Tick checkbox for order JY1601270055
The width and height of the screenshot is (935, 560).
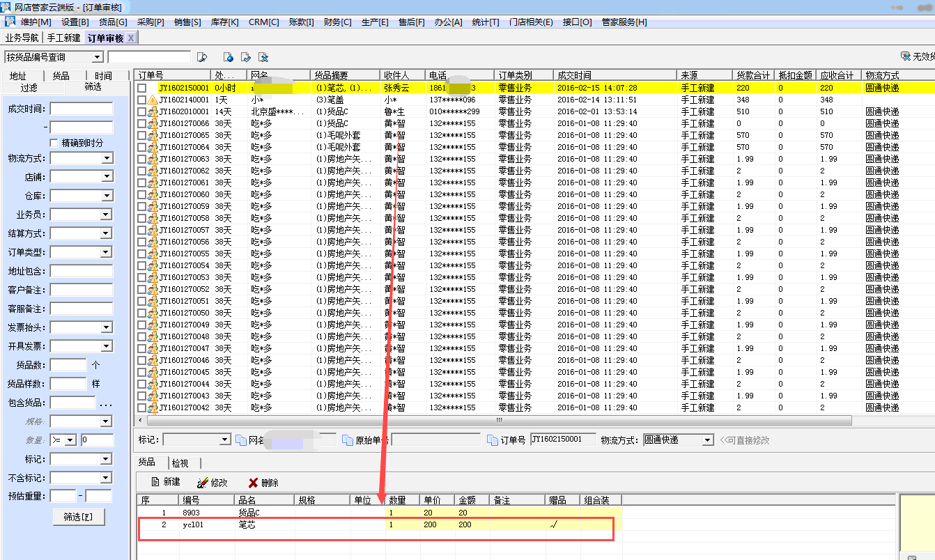tap(142, 254)
